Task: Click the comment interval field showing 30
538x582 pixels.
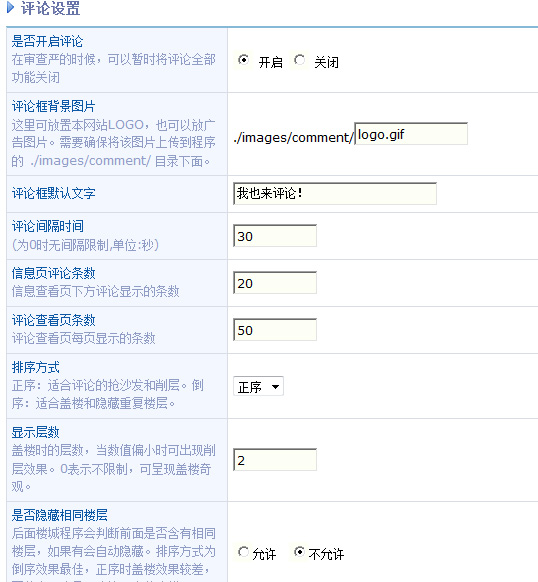Action: (x=275, y=236)
